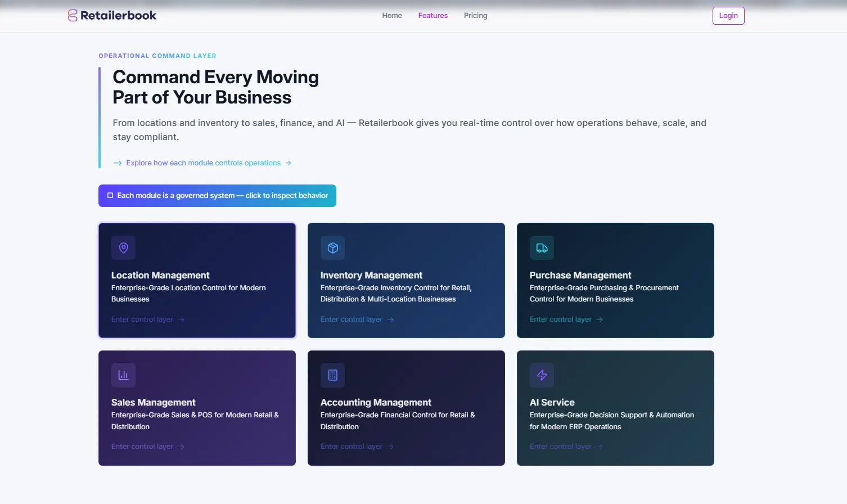Click the Retailerbook logo
Image resolution: width=847 pixels, height=504 pixels.
tap(112, 15)
